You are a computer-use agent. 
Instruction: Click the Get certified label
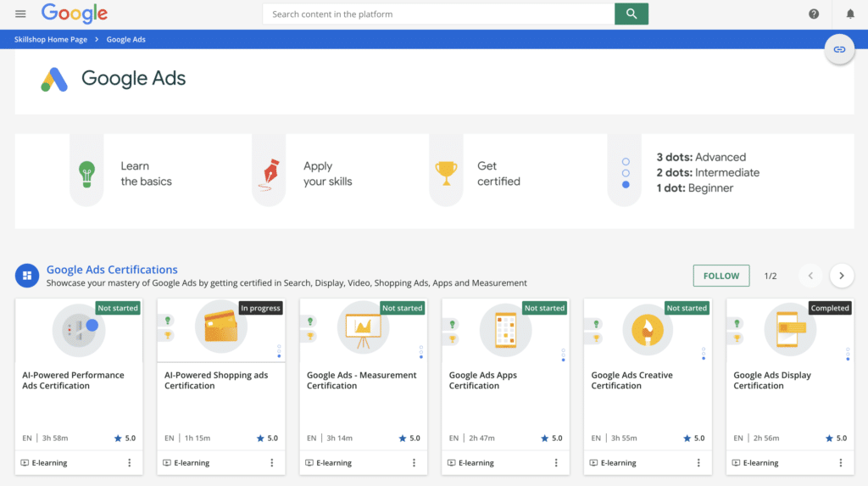498,174
